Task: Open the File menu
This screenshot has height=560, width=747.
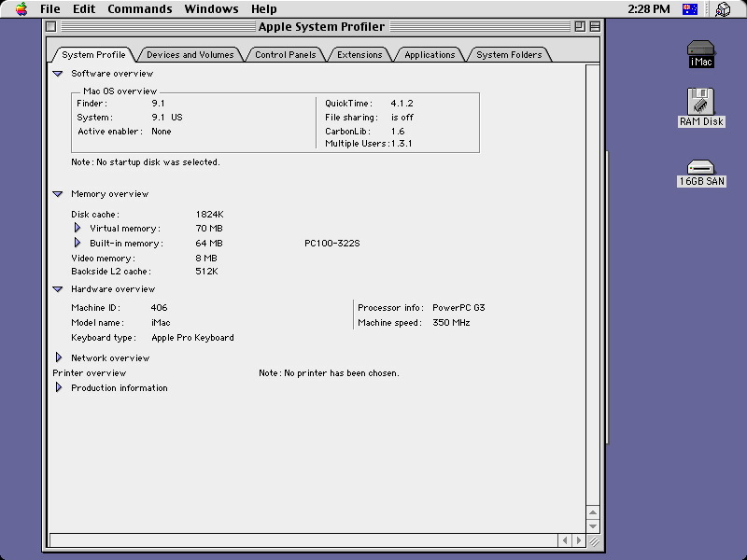Action: coord(50,9)
